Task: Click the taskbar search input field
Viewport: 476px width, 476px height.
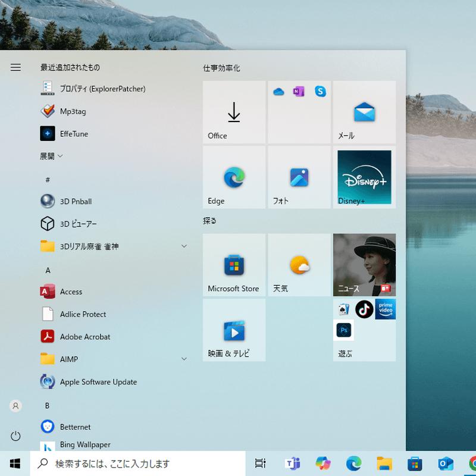Action: (138, 464)
